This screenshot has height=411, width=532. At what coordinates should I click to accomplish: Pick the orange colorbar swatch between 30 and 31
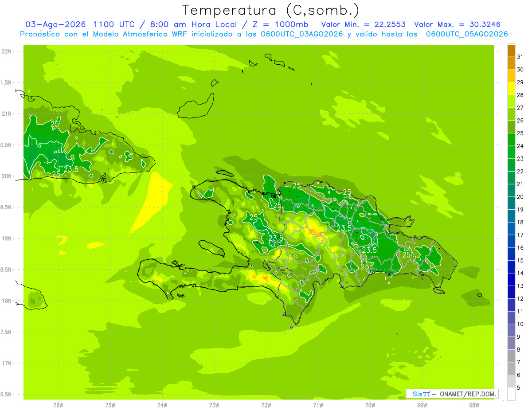click(511, 63)
